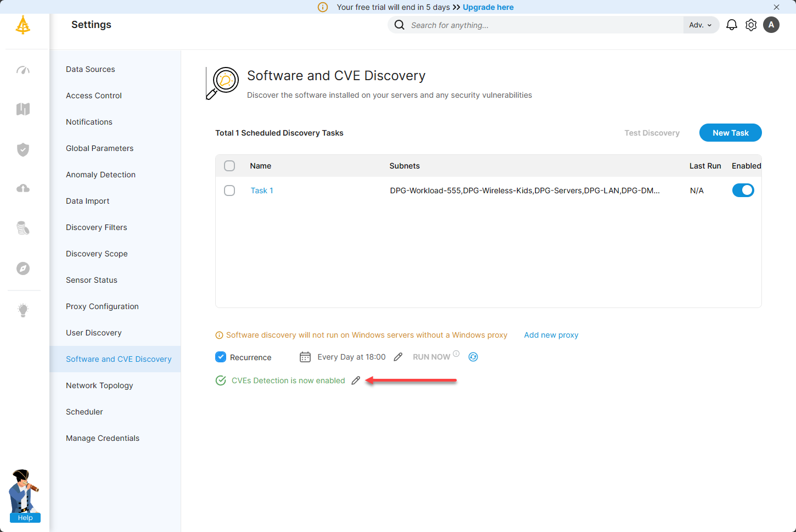Open Scheduler settings
Screen dimensions: 796x532
pos(85,412)
